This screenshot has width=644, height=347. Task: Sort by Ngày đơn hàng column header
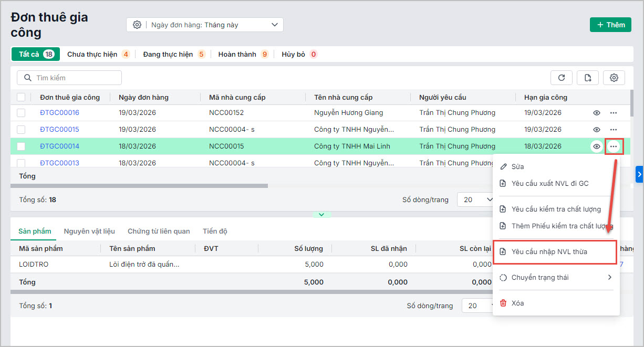click(x=143, y=97)
